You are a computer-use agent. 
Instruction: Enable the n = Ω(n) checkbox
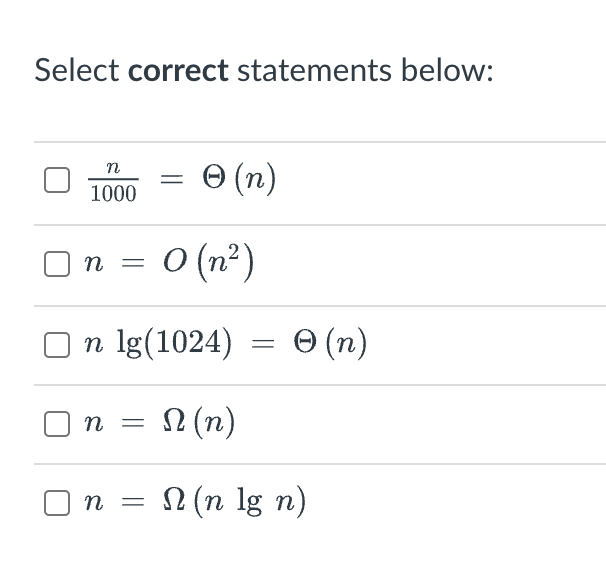pyautogui.click(x=56, y=423)
